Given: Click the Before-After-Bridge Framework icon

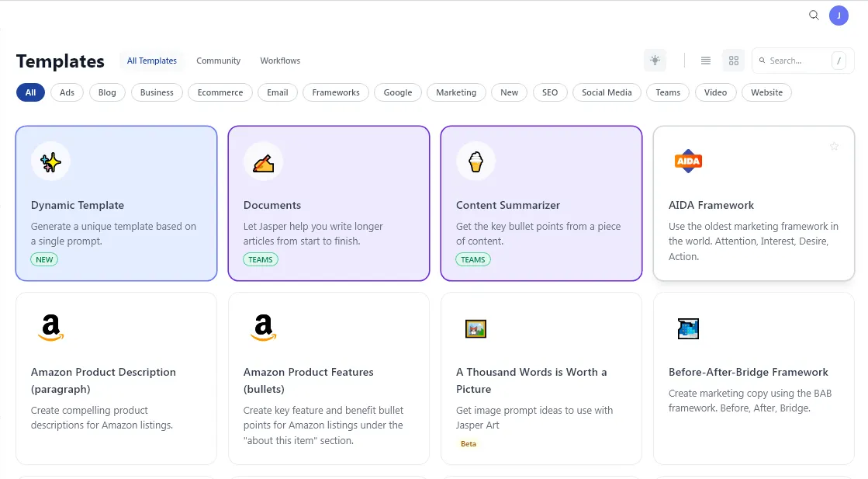Looking at the screenshot, I should pyautogui.click(x=688, y=328).
